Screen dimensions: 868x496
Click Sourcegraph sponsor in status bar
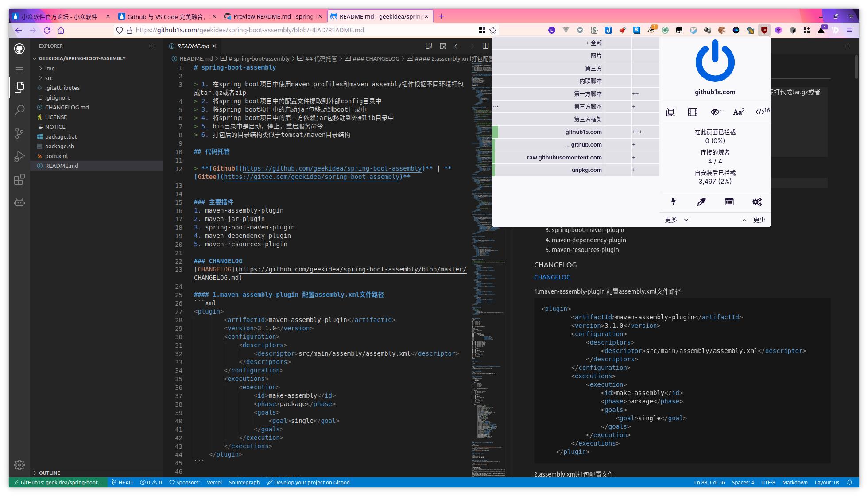pyautogui.click(x=244, y=483)
